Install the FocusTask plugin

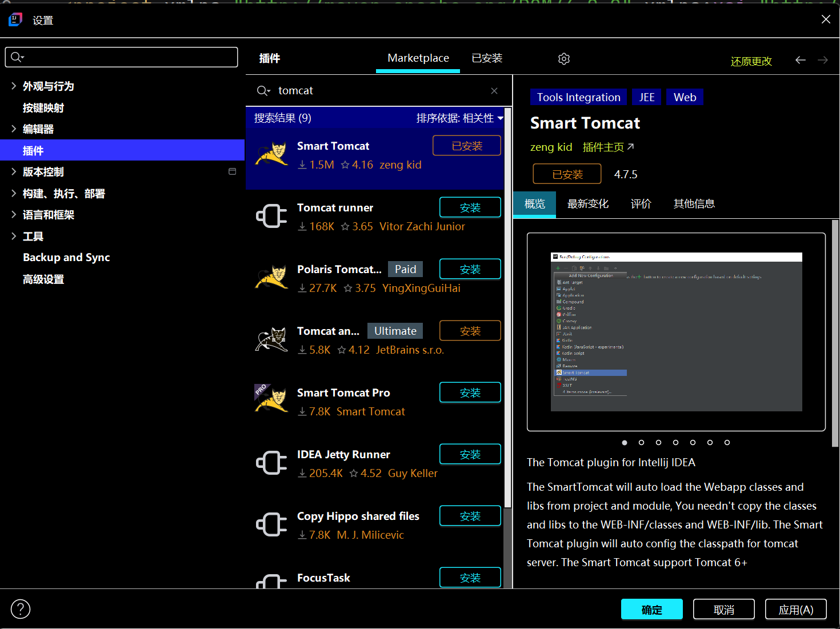[x=470, y=578]
